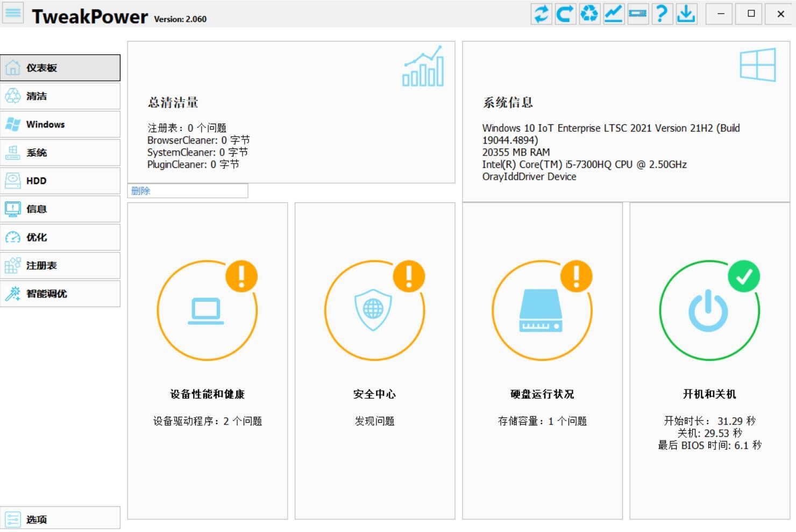
Task: Click the power button startup circle icon
Action: coord(709,311)
